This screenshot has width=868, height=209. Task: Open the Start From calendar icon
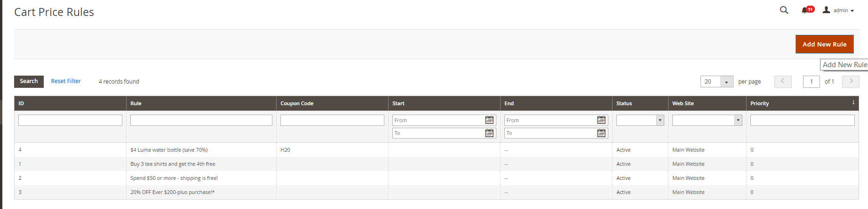[x=489, y=120]
